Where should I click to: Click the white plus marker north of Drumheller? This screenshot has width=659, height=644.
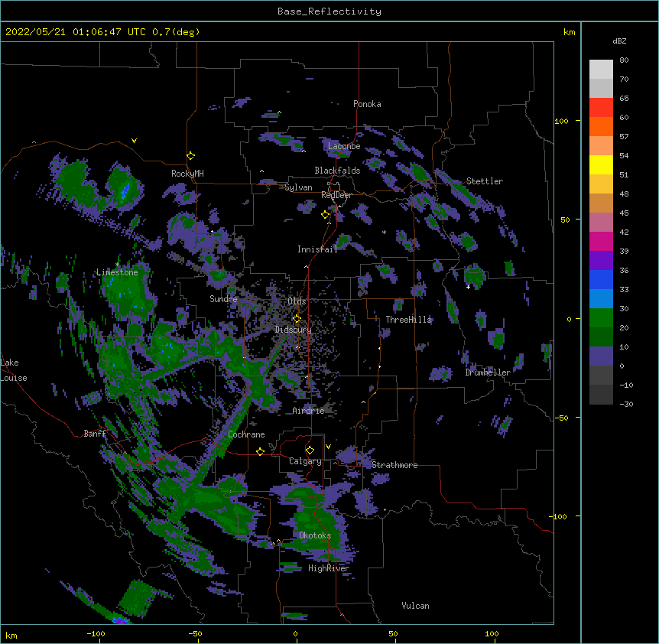tap(468, 287)
